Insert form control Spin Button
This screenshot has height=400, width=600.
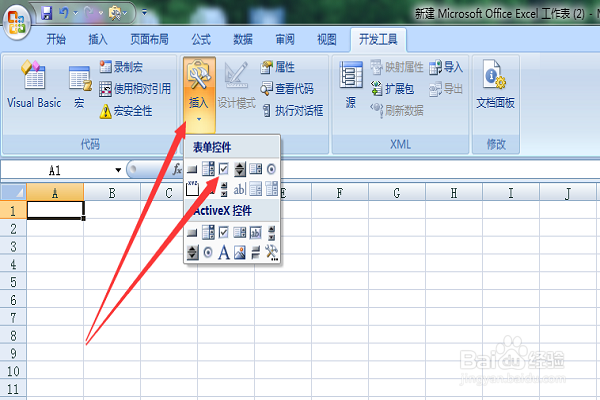(x=240, y=169)
